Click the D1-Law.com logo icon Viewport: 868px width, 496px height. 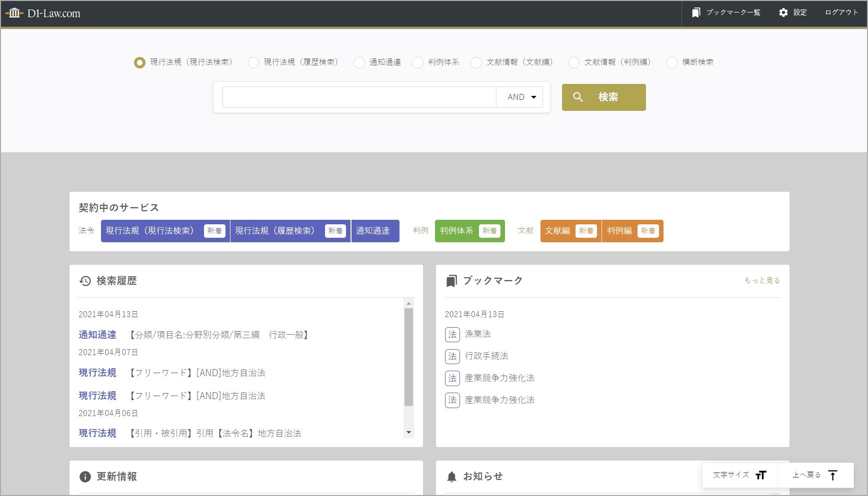click(x=14, y=13)
